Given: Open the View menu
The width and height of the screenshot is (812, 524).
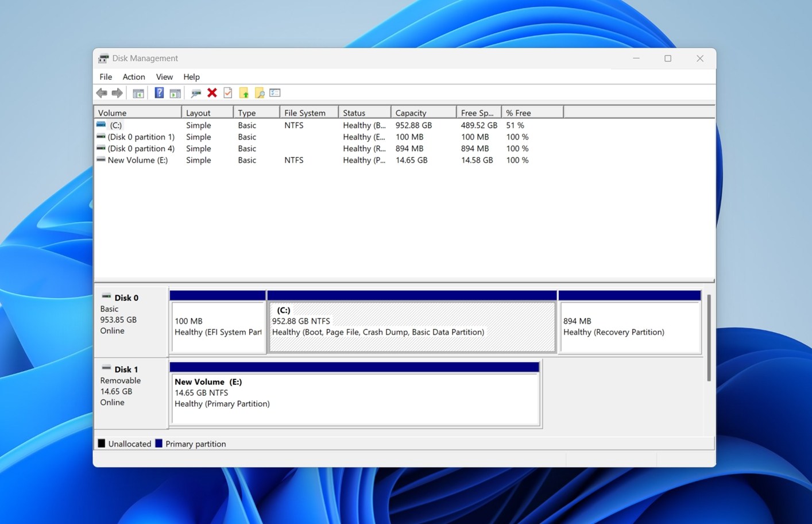Looking at the screenshot, I should point(164,76).
